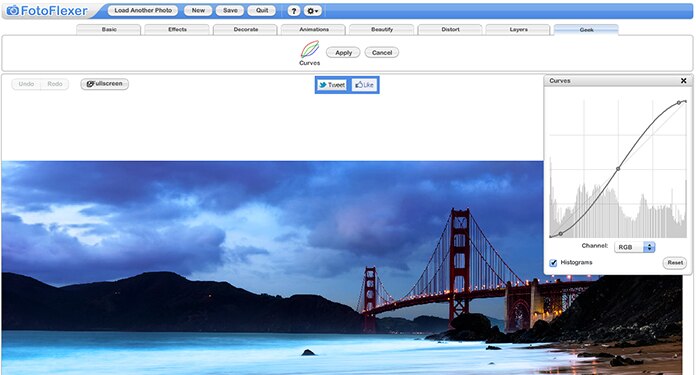
Task: Cancel the curves adjustment
Action: coord(382,52)
